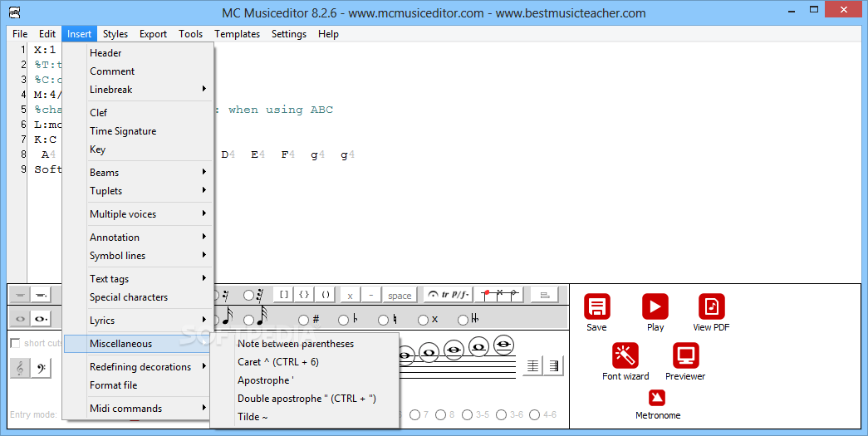868x436 pixels.
Task: Expand the Tuplets submenu
Action: [x=137, y=191]
